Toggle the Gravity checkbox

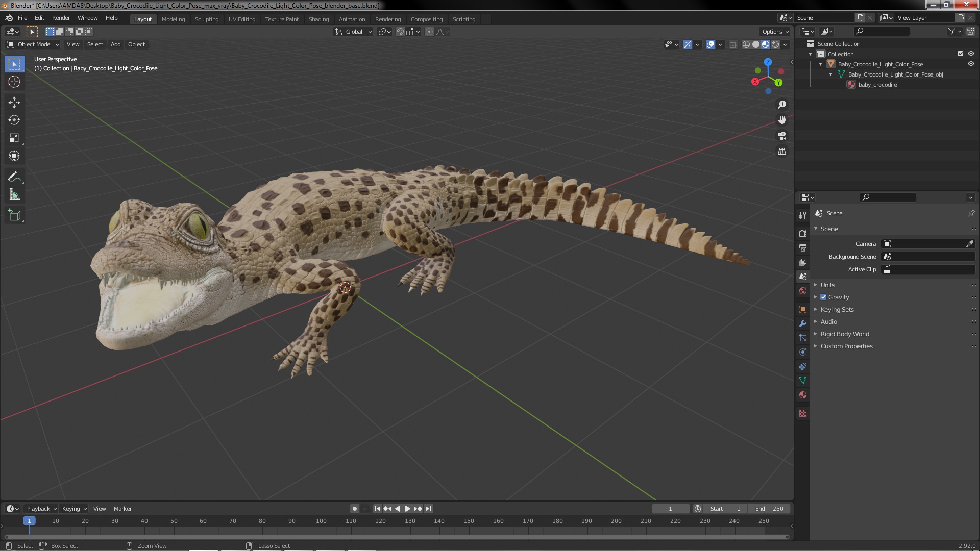823,297
